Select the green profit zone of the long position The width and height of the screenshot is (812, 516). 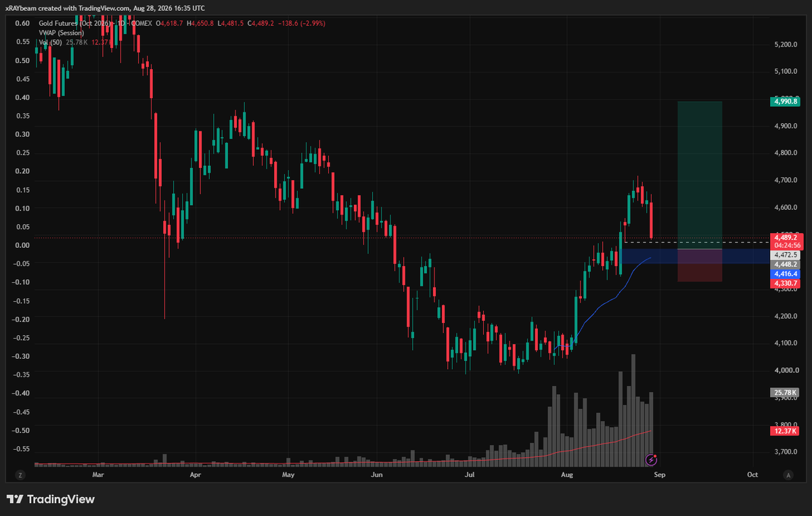(700, 175)
